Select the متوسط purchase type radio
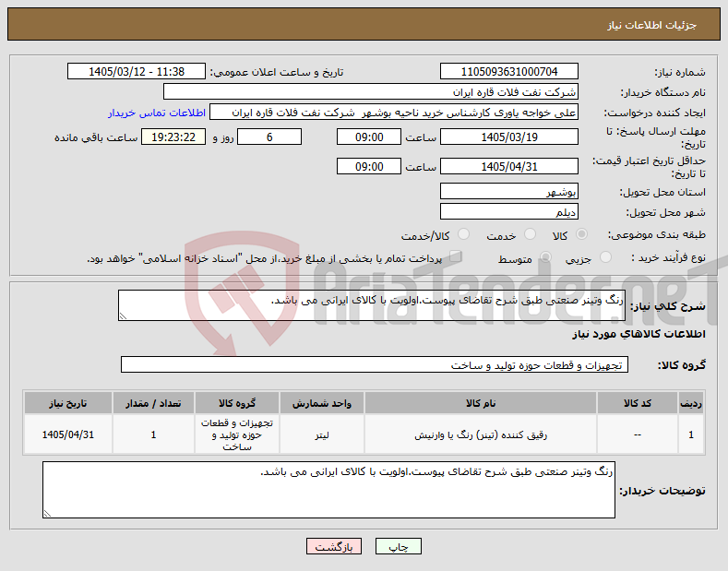The height and width of the screenshot is (571, 728). click(x=545, y=257)
